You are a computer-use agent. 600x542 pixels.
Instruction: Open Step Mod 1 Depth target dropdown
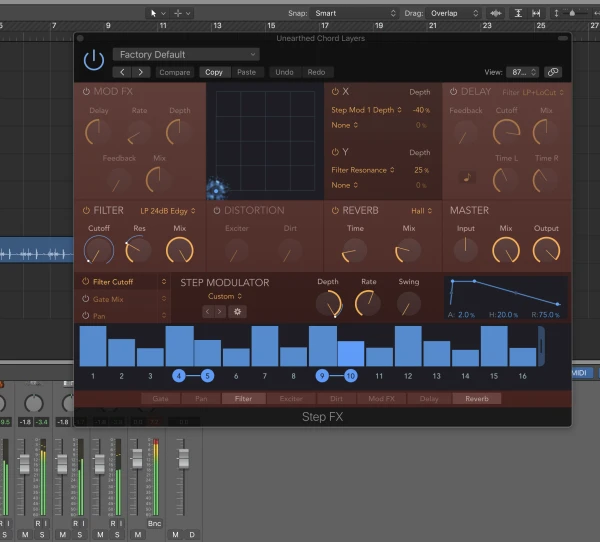pos(366,110)
